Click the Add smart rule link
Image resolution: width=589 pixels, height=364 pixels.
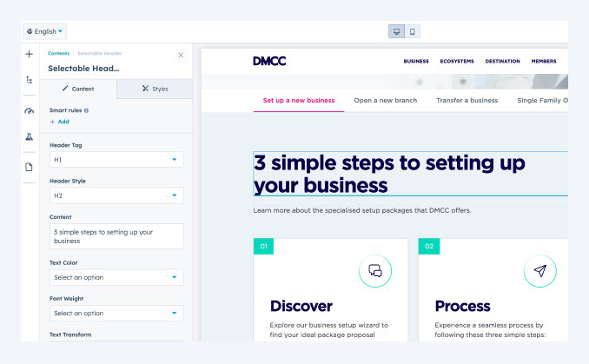pos(59,122)
